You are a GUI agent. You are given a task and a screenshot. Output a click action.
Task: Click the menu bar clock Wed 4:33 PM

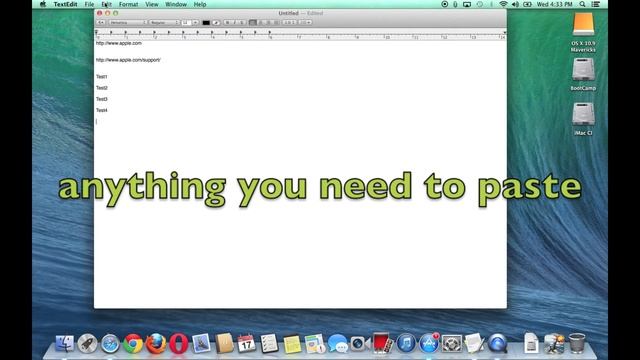pyautogui.click(x=554, y=4)
